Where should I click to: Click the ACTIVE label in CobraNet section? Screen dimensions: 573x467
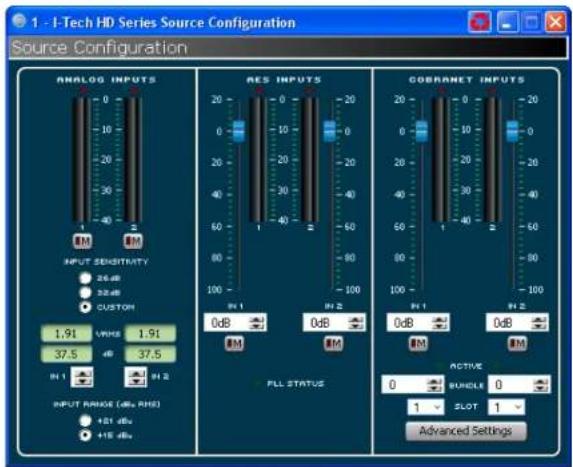466,366
